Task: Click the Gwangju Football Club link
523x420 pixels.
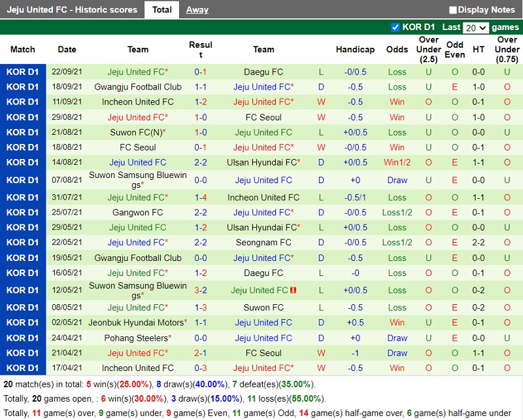Action: [x=137, y=86]
